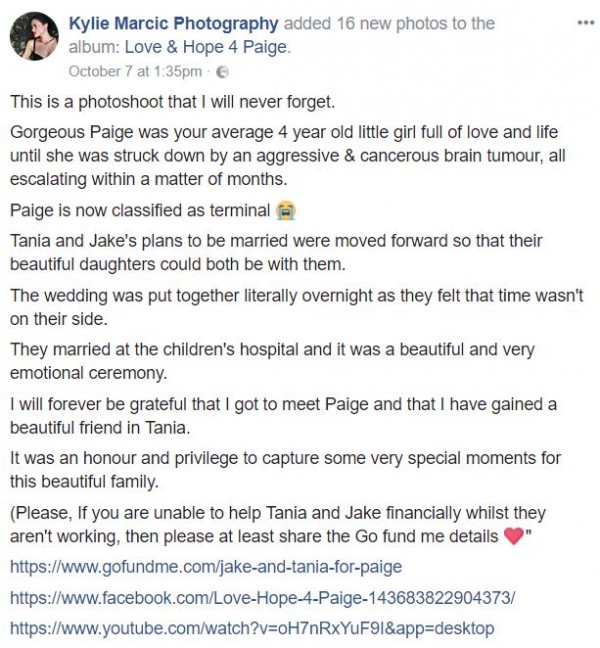This screenshot has width=600, height=648.
Task: Click the crying face emoji
Action: [x=286, y=211]
